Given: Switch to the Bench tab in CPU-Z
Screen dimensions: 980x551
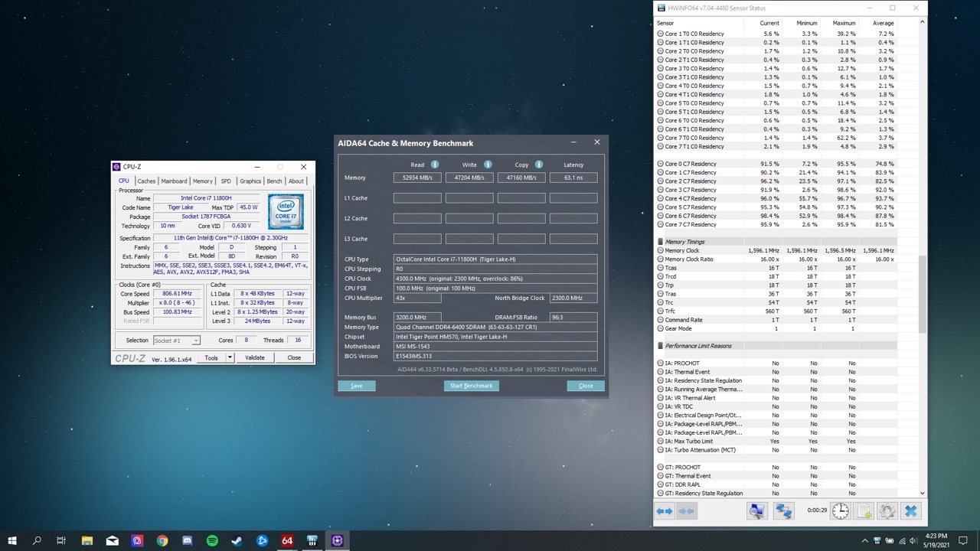Looking at the screenshot, I should [x=274, y=181].
